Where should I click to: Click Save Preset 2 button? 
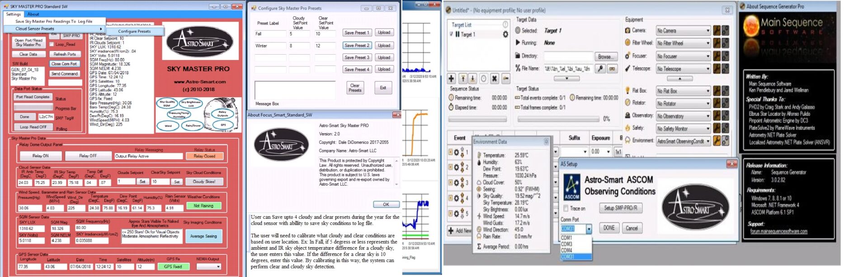[357, 45]
